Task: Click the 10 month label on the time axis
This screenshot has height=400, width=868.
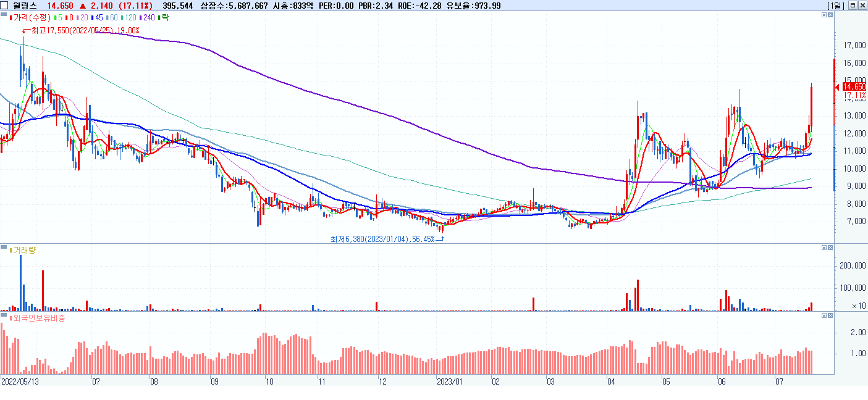Action: tap(270, 381)
